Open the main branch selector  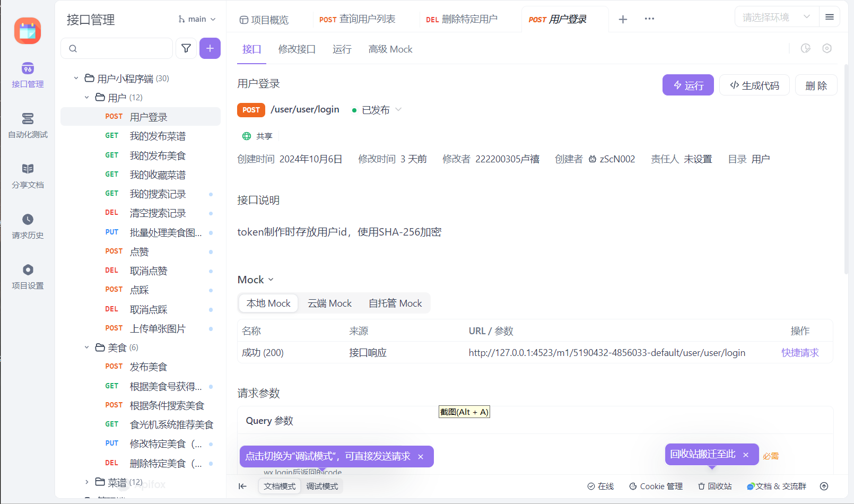[197, 19]
